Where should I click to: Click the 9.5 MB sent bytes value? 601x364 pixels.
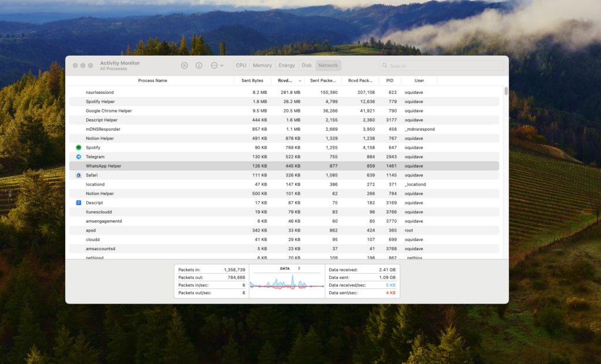pos(260,111)
